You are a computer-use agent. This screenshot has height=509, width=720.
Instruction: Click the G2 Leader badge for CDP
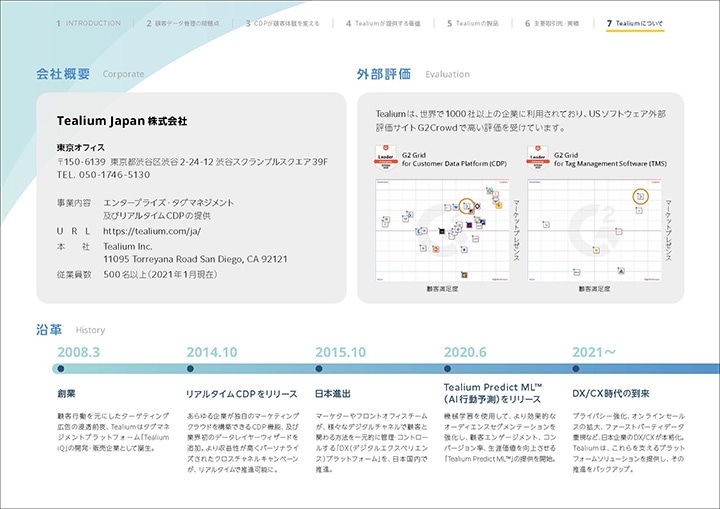(x=386, y=157)
